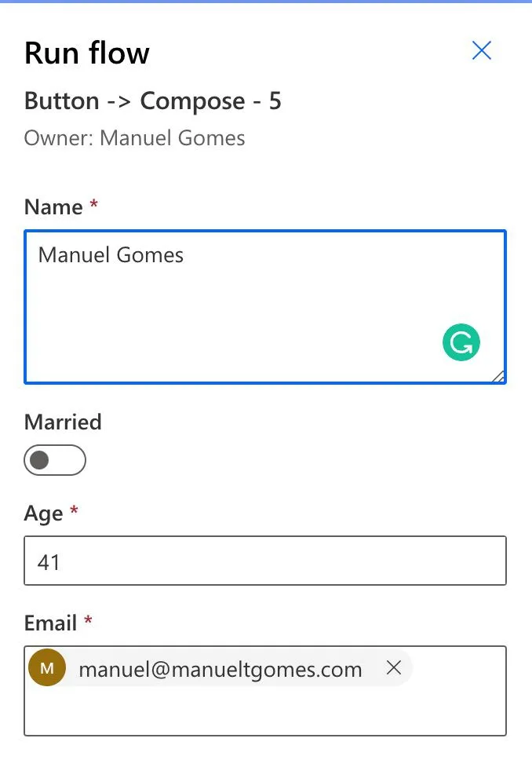Image resolution: width=532 pixels, height=771 pixels.
Task: Click the "Manuel Gomes" text in Name box
Action: (111, 255)
